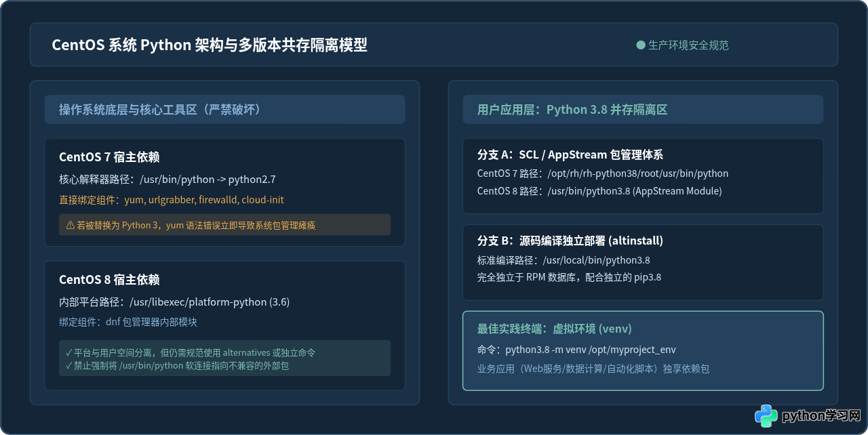The width and height of the screenshot is (868, 435).
Task: Click the warning triangle in the yum alert
Action: [x=70, y=225]
